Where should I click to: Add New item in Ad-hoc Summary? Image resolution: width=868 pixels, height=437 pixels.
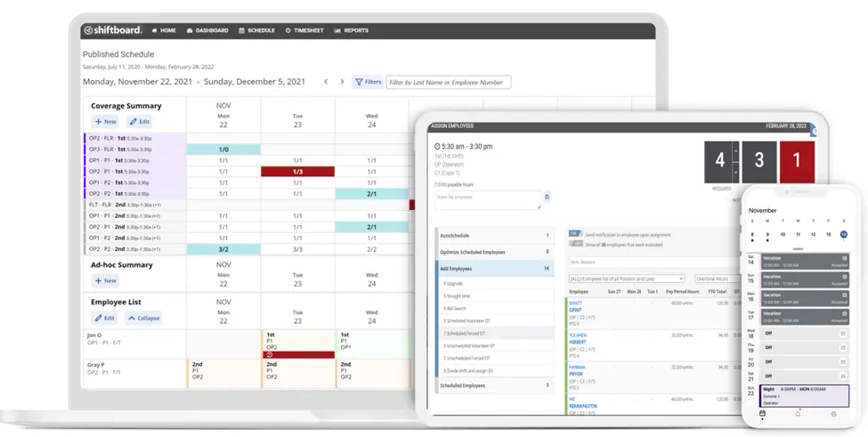(x=105, y=280)
